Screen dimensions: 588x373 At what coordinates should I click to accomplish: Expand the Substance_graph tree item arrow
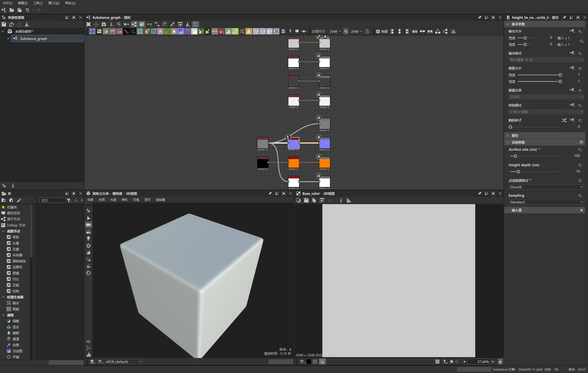point(8,38)
